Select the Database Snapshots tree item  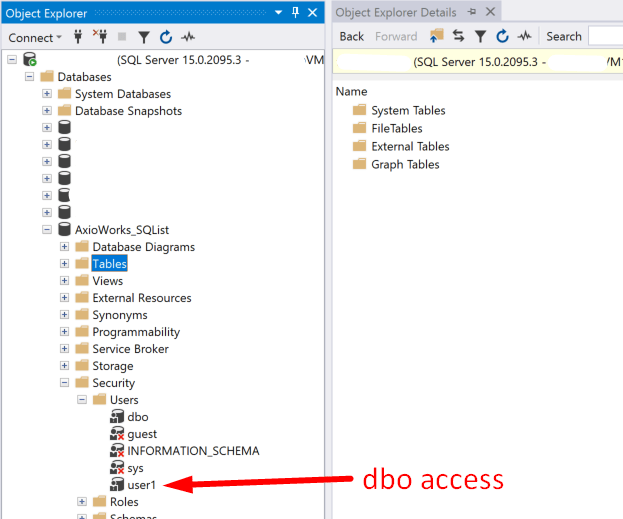[128, 111]
